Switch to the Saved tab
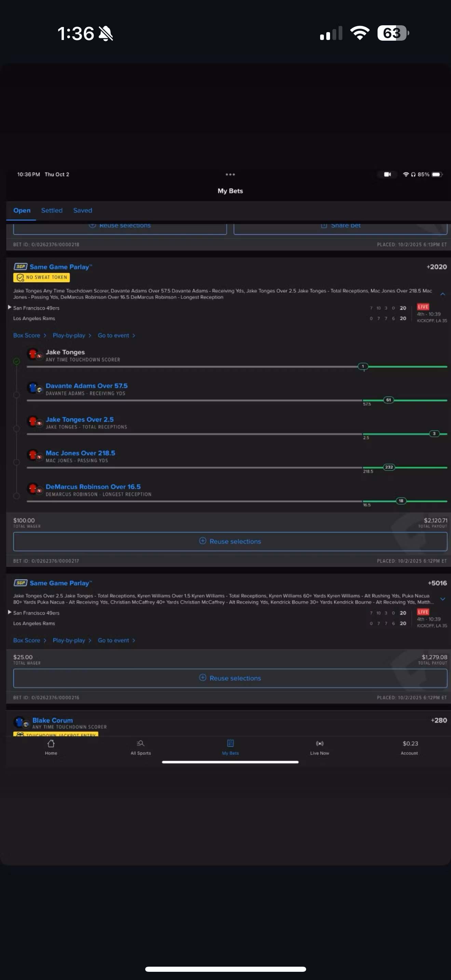The width and height of the screenshot is (451, 980). coord(83,210)
